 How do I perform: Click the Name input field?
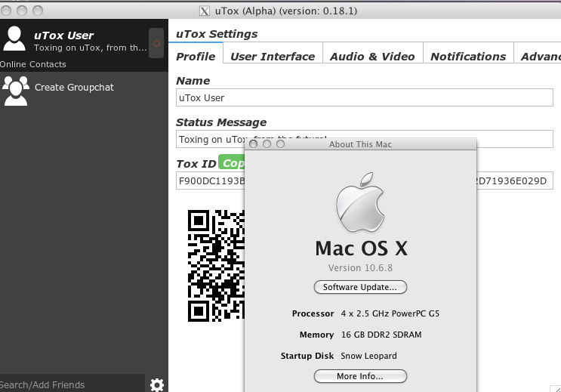pos(364,97)
